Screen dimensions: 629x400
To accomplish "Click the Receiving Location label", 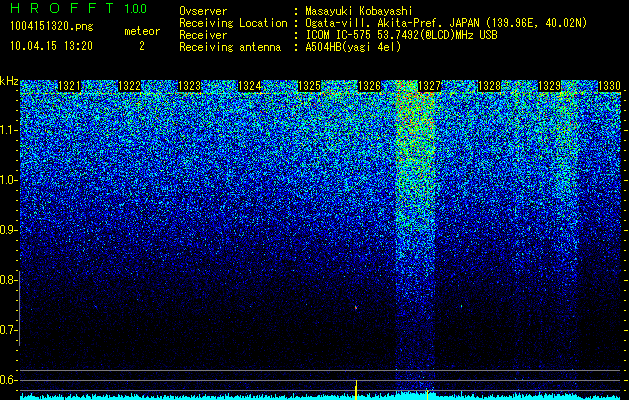I will [233, 23].
